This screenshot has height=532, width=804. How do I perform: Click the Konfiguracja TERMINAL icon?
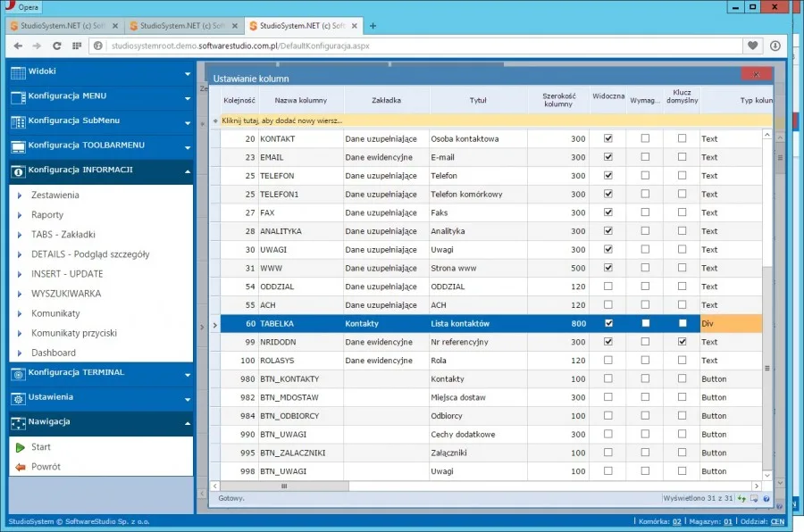[18, 374]
